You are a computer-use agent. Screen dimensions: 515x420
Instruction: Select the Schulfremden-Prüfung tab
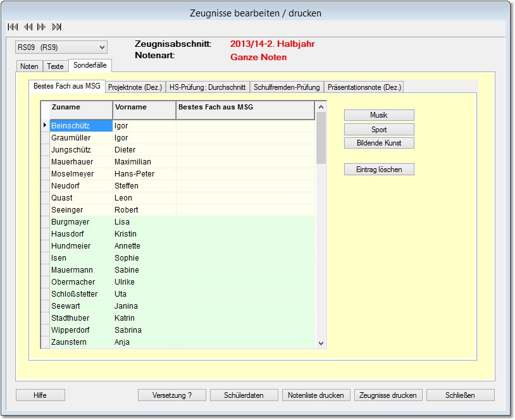tap(287, 87)
